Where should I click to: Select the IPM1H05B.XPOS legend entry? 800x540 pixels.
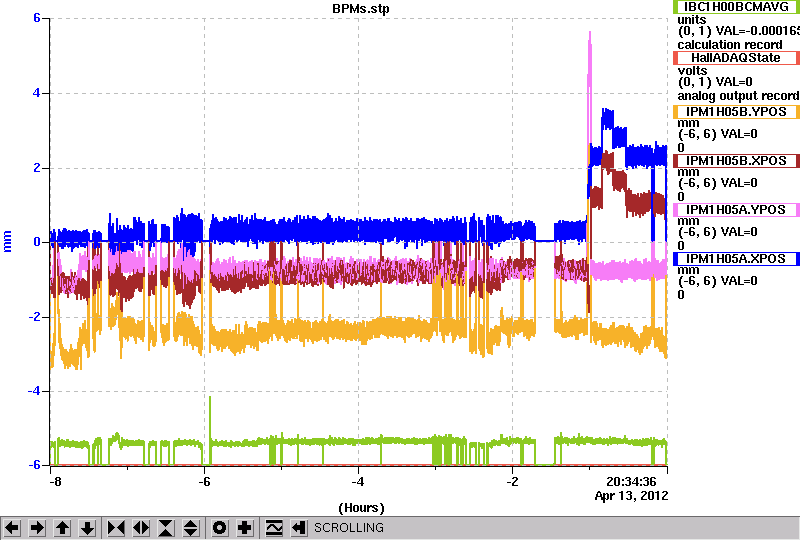point(737,161)
